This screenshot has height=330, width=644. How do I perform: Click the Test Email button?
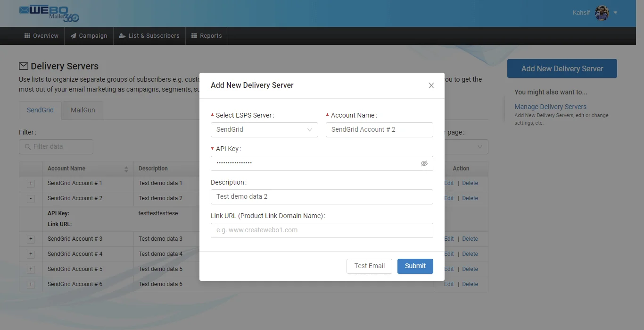point(369,266)
